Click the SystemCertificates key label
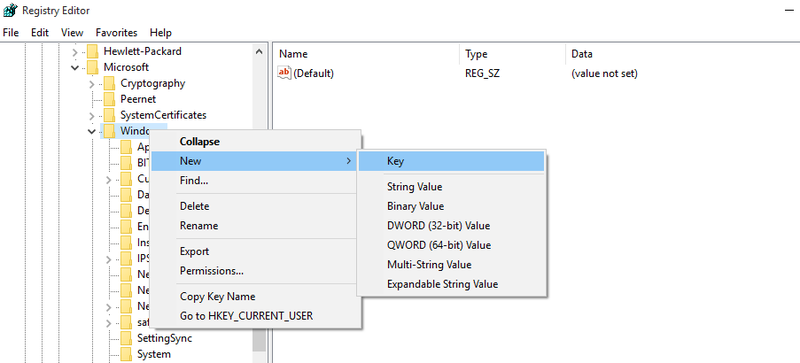 [x=163, y=115]
